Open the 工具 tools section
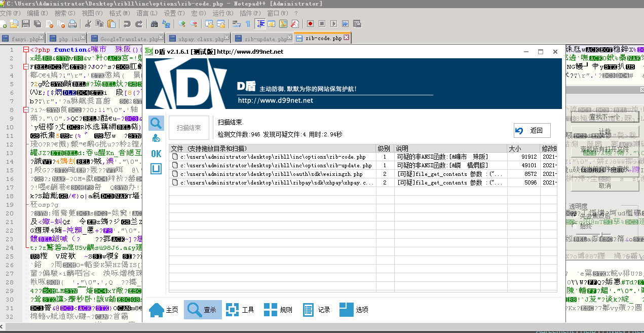The image size is (644, 333). pos(240,309)
